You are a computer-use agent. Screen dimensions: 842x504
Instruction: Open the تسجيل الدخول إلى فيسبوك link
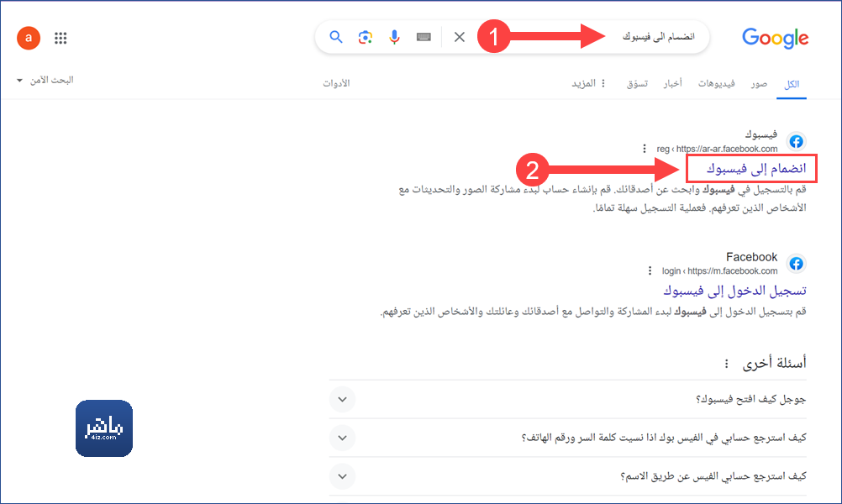click(734, 291)
